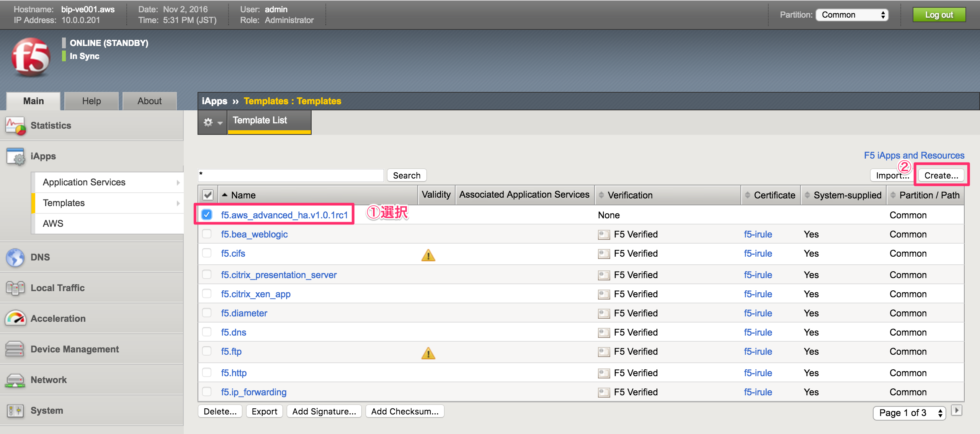Check the f5.dns checkbox

207,332
